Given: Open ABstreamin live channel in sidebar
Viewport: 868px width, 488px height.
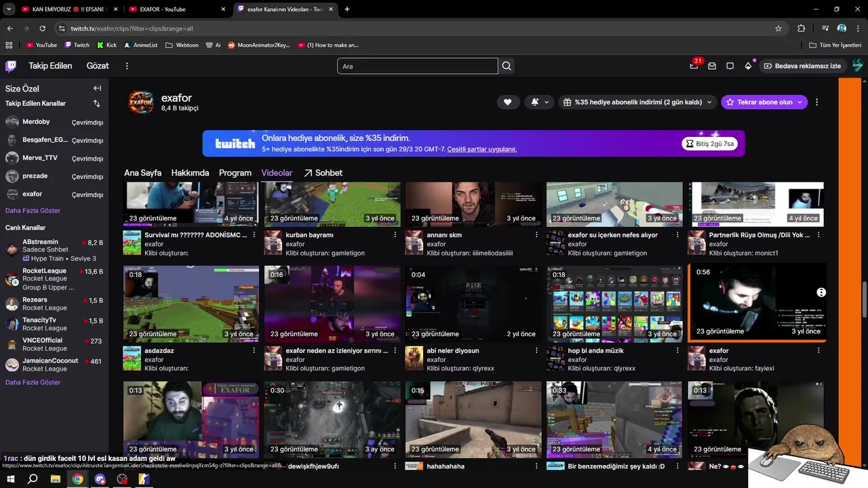Looking at the screenshot, I should point(54,250).
